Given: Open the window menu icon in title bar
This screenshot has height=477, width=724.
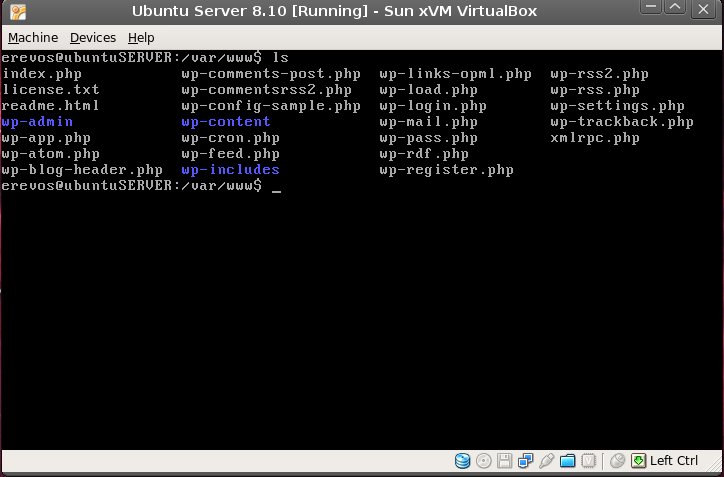Looking at the screenshot, I should pyautogui.click(x=15, y=12).
